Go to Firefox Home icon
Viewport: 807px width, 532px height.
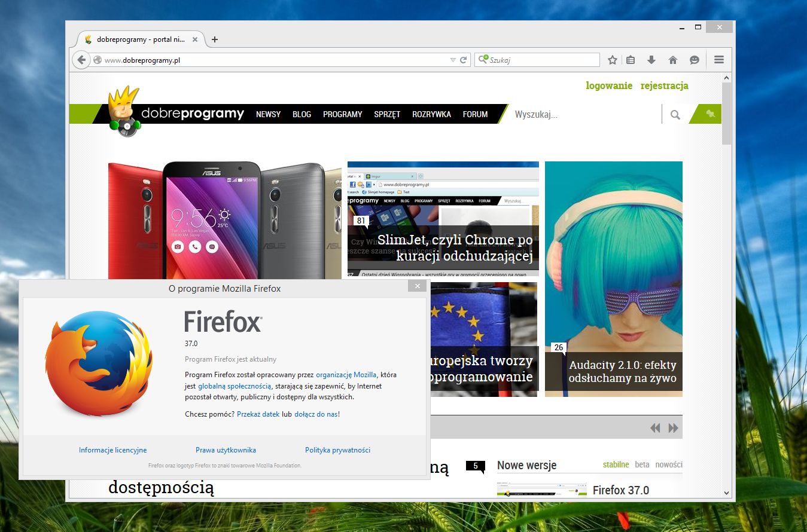(673, 60)
